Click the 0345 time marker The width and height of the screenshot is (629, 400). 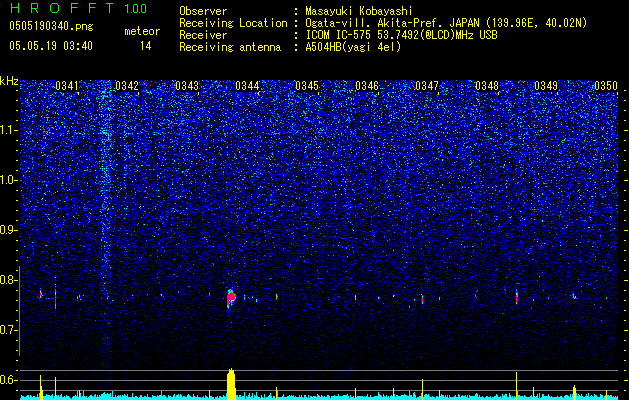307,86
